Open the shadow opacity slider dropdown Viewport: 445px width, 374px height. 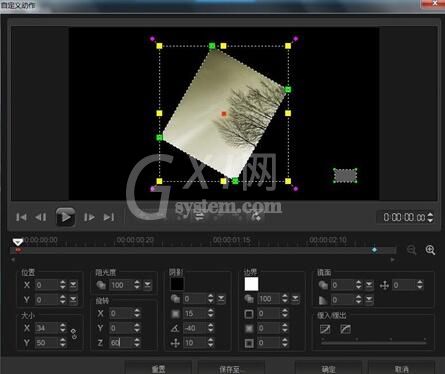(x=221, y=299)
